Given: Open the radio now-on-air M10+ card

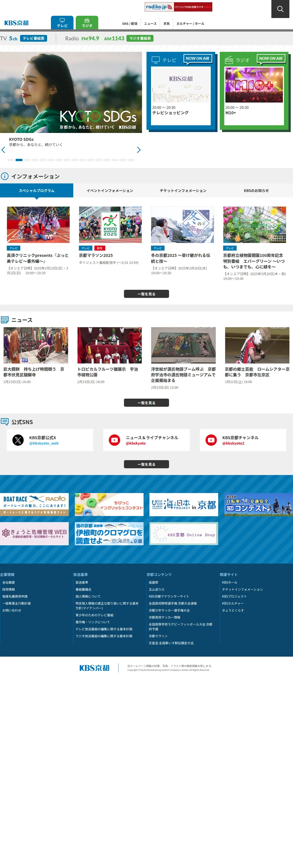Looking at the screenshot, I should pos(254,96).
